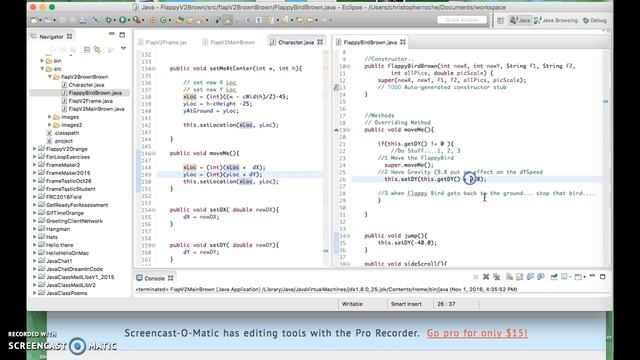Collapse the src folder in Navigator
Viewport: 640px width, 360px height.
click(42, 69)
